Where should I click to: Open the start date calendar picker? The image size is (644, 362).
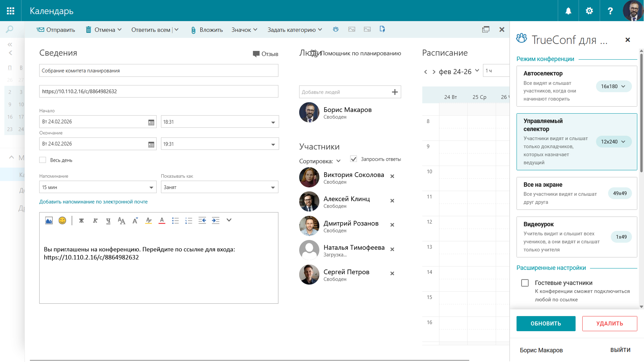click(x=151, y=122)
